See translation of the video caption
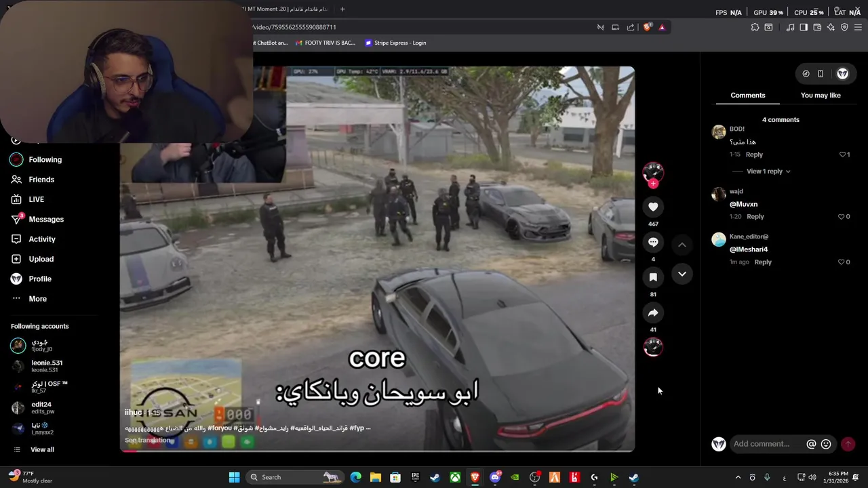 coord(148,440)
